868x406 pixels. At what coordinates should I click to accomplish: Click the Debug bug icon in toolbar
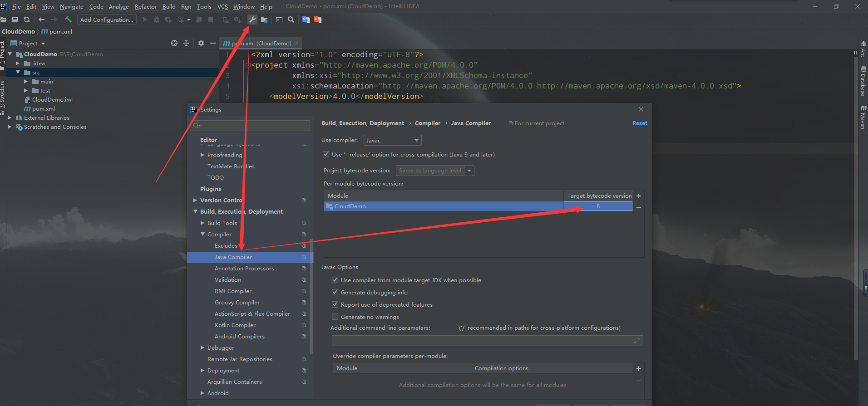(x=157, y=20)
